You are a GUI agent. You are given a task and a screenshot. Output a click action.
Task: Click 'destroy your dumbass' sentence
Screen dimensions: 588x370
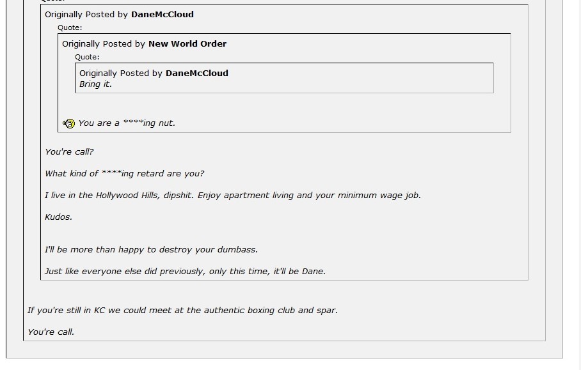[151, 249]
